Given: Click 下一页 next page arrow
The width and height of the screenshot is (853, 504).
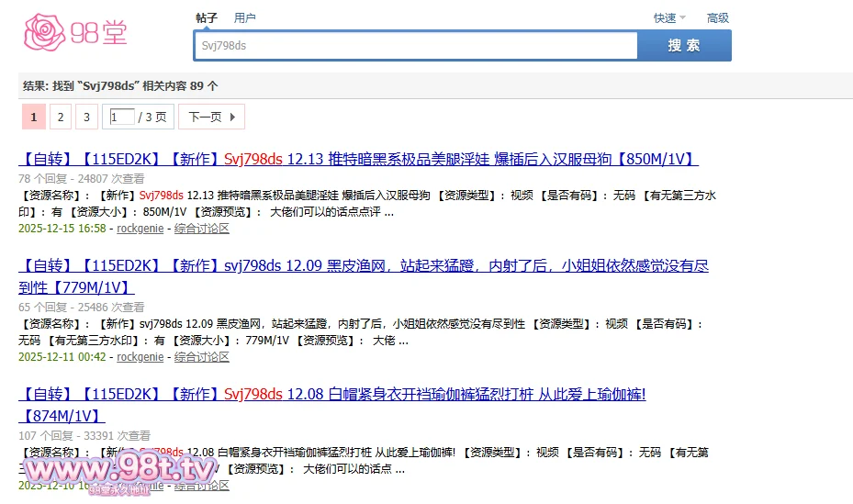Looking at the screenshot, I should pos(212,118).
